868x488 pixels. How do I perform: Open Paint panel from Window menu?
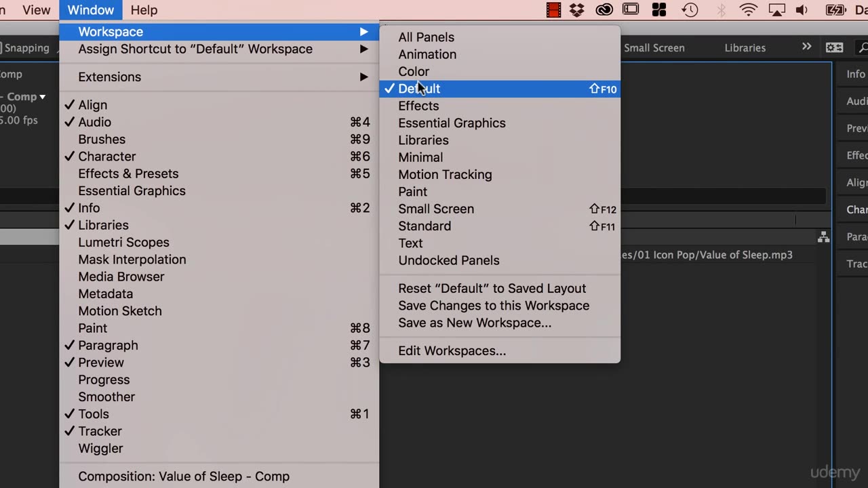click(x=219, y=328)
